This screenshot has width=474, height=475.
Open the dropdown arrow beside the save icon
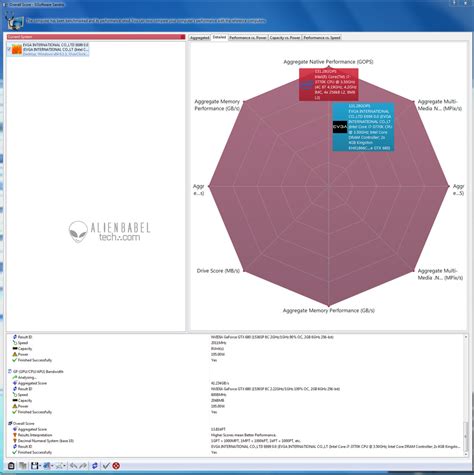tap(40, 466)
